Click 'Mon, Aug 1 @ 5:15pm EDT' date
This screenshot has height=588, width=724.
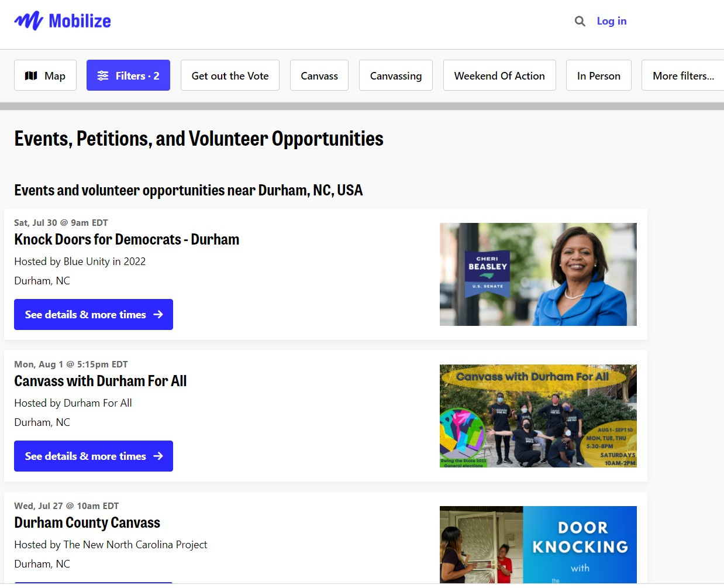(71, 365)
